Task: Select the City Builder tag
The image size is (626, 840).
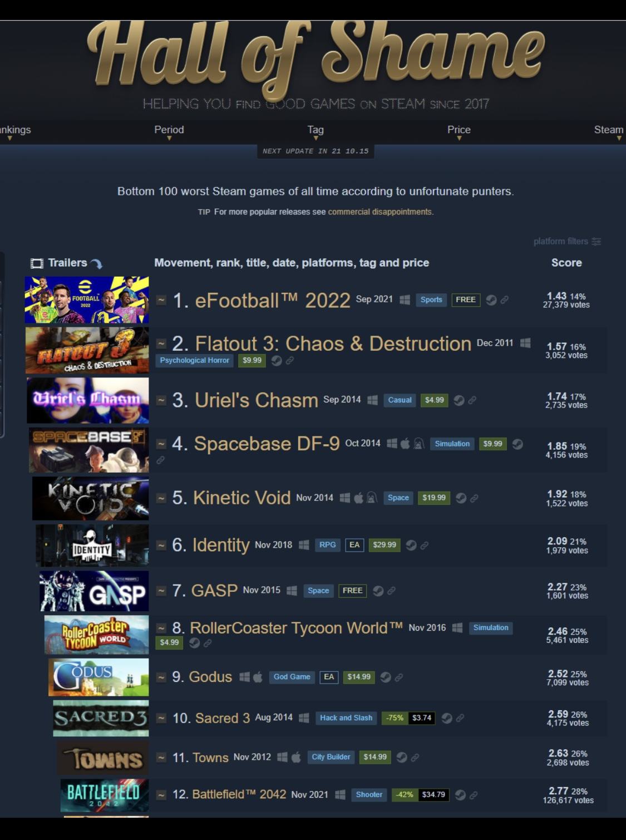Action: pyautogui.click(x=331, y=757)
